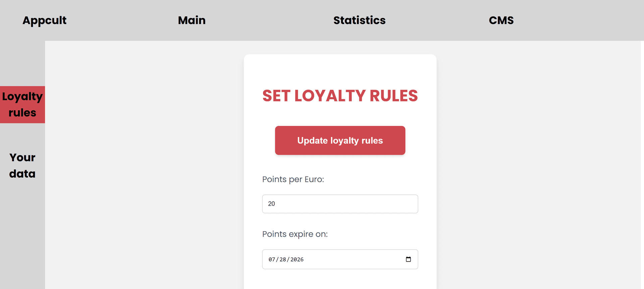Select the year segment 2026 in date

point(297,259)
